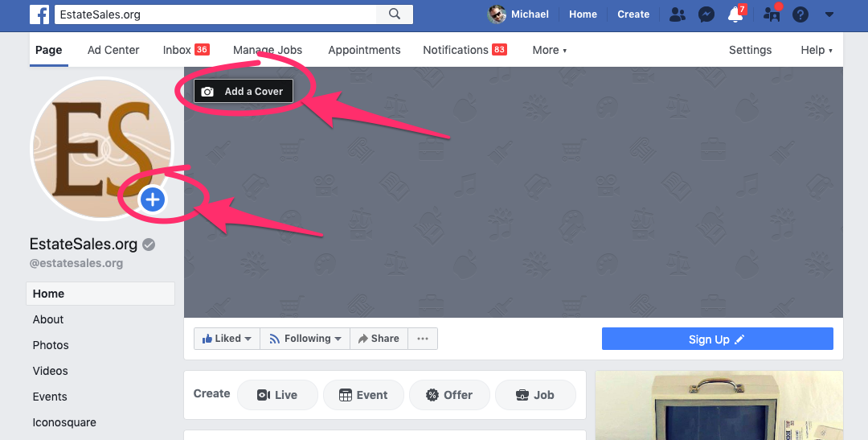Click the @estatesales.org username

[76, 263]
